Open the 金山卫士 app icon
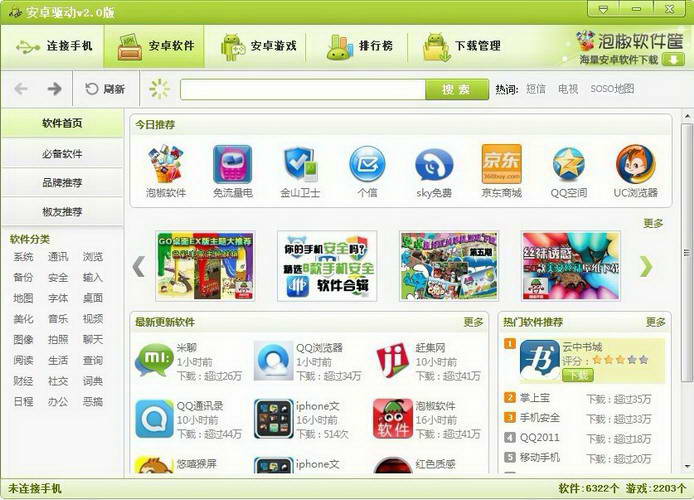694x500 pixels. (300, 164)
